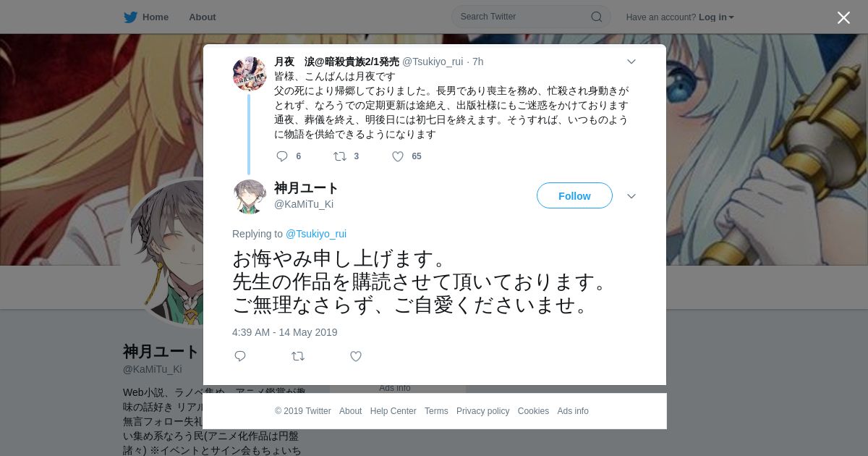868x456 pixels.
Task: Open the Help Center footer link
Action: pyautogui.click(x=393, y=411)
